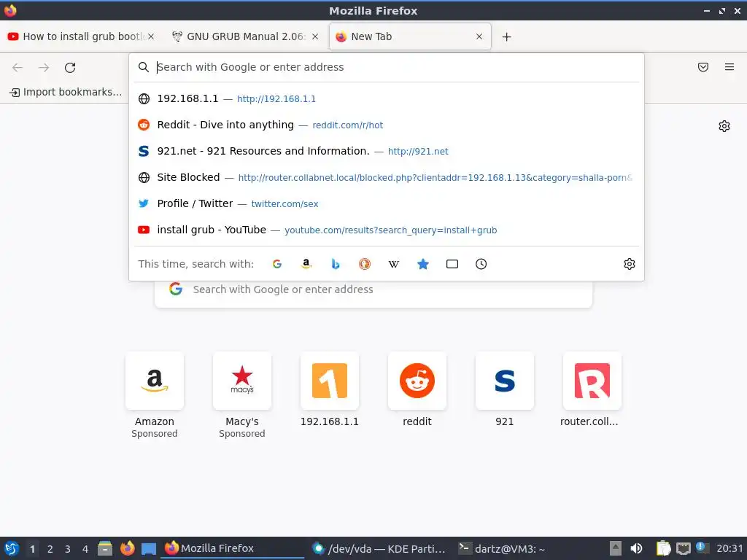
Task: Click the page's Google search box
Action: 373,289
